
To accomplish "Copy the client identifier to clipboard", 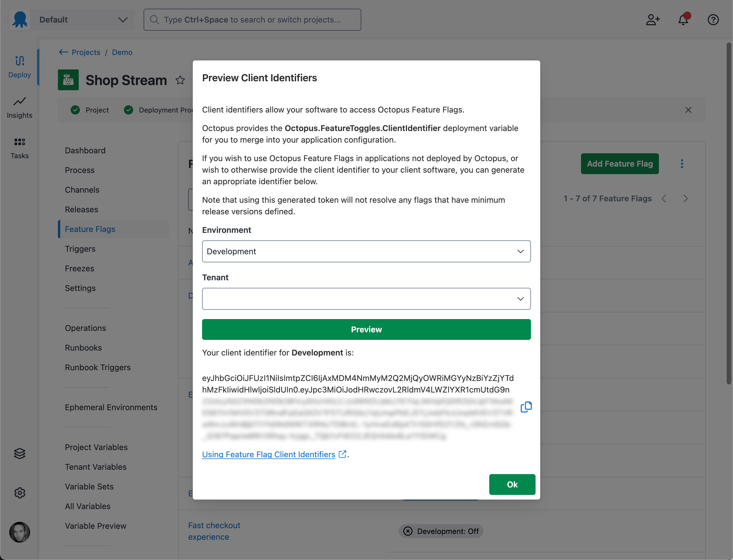I will coord(526,407).
